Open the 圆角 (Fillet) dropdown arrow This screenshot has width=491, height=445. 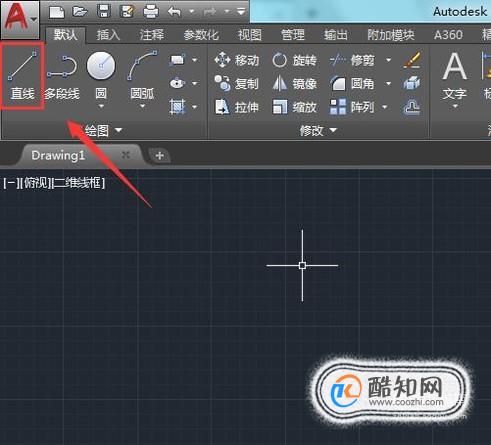[x=389, y=84]
